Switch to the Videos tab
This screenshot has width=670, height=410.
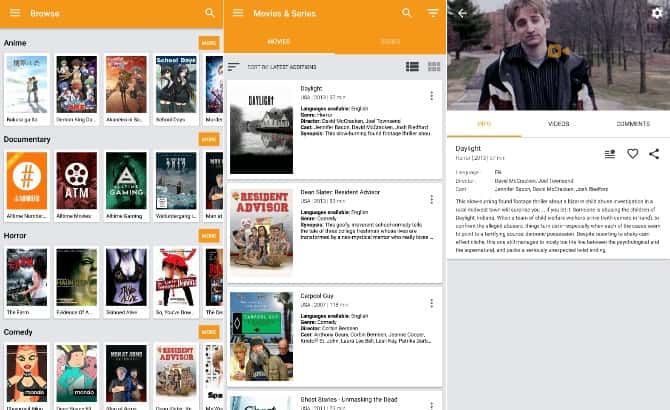pyautogui.click(x=558, y=124)
